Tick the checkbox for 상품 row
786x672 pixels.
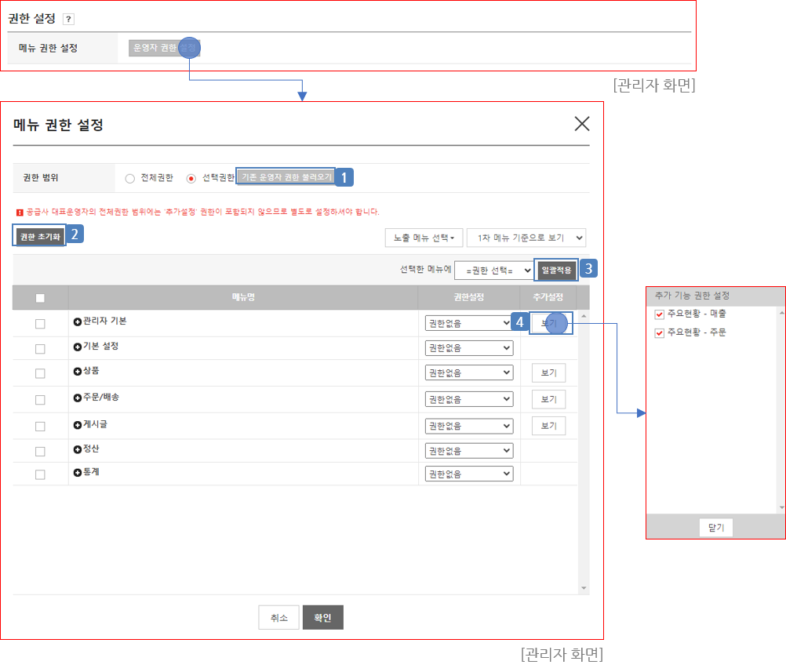(x=40, y=373)
